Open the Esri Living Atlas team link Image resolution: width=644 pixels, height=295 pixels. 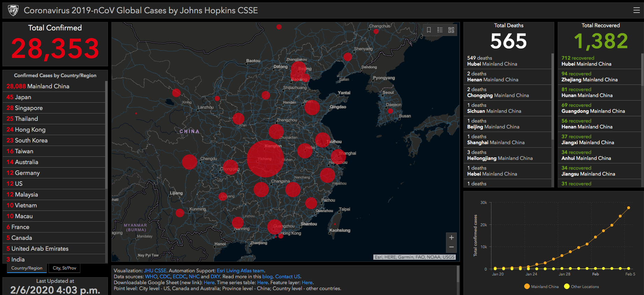coord(240,271)
